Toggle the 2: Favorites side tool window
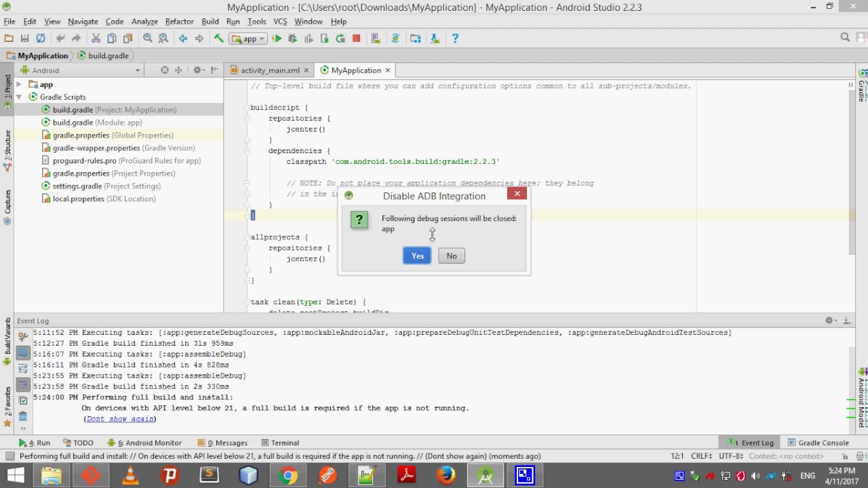Image resolution: width=868 pixels, height=488 pixels. (x=7, y=407)
